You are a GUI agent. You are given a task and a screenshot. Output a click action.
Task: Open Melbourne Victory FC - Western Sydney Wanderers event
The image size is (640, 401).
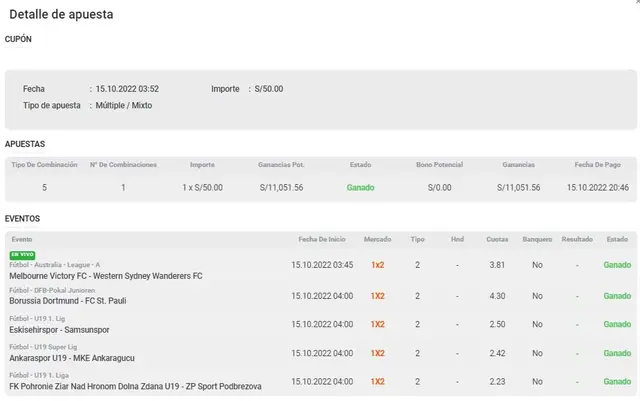coord(105,275)
